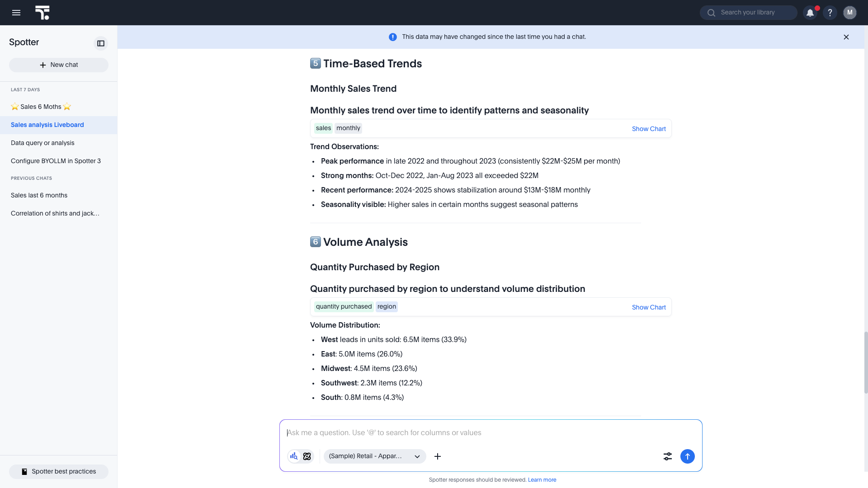The width and height of the screenshot is (868, 488).
Task: Submit the question with send arrow
Action: point(687,456)
